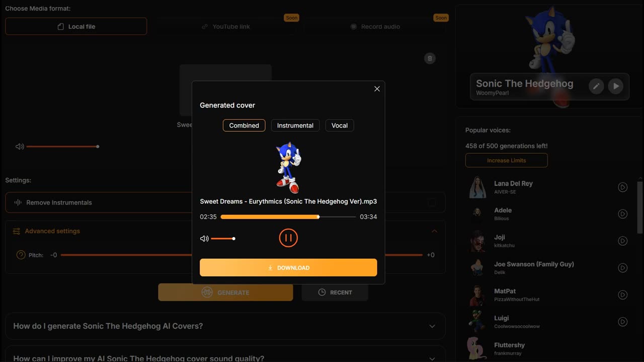Choose the Fluttershy voice
Image resolution: width=644 pixels, height=362 pixels.
[509, 345]
